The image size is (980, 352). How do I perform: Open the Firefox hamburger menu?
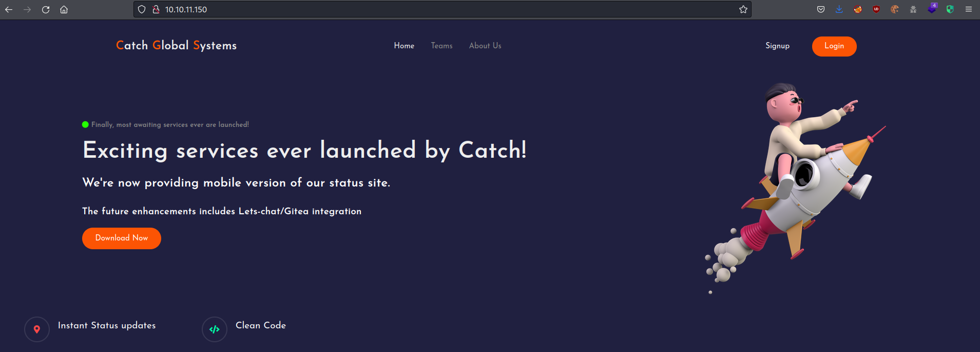coord(969,9)
